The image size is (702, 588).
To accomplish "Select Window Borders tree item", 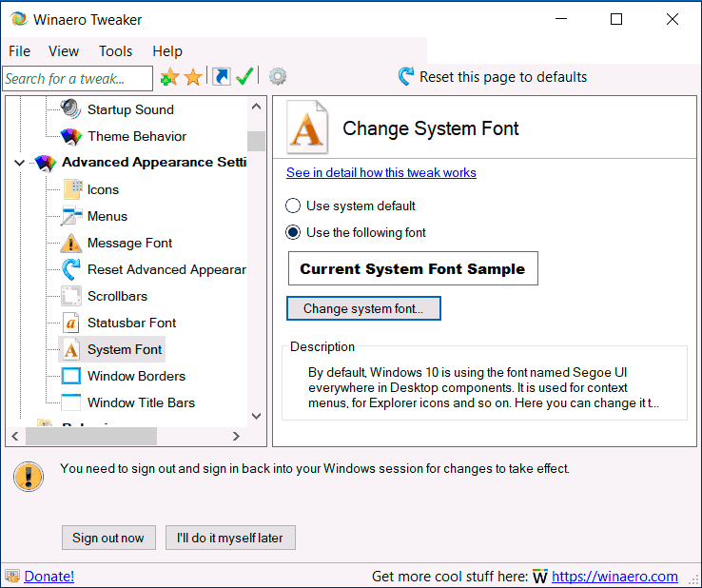I will point(136,376).
